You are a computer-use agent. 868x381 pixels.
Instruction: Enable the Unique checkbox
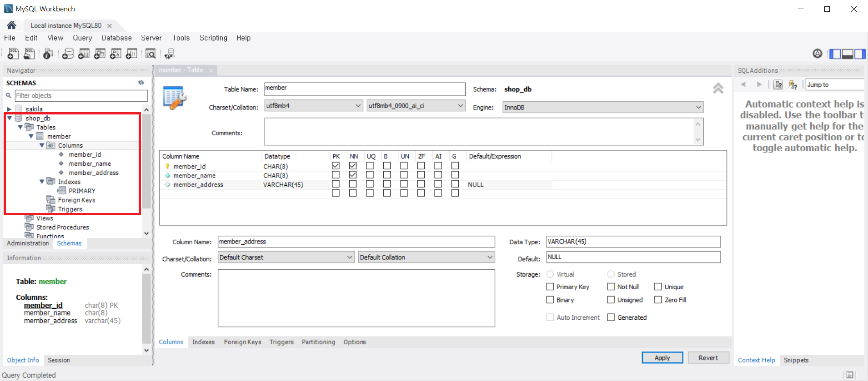(x=658, y=287)
